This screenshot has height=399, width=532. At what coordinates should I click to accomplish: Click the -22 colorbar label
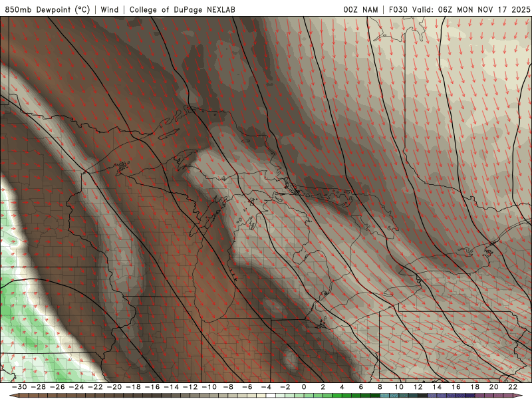click(95, 387)
